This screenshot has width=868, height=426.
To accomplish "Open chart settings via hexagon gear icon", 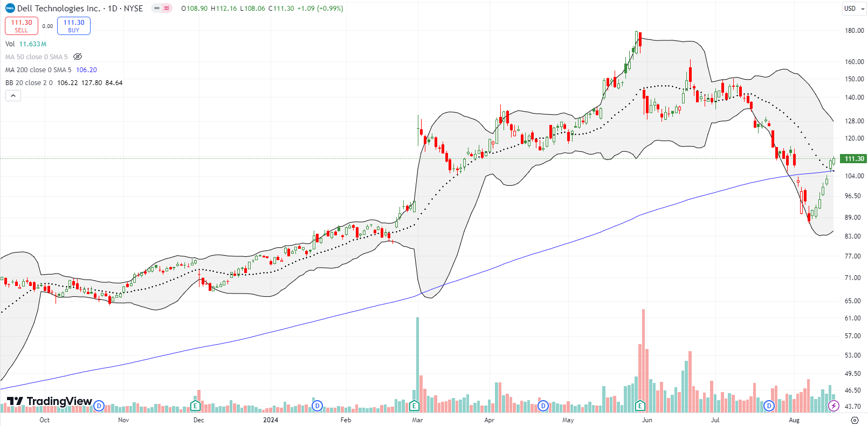I will pyautogui.click(x=855, y=420).
